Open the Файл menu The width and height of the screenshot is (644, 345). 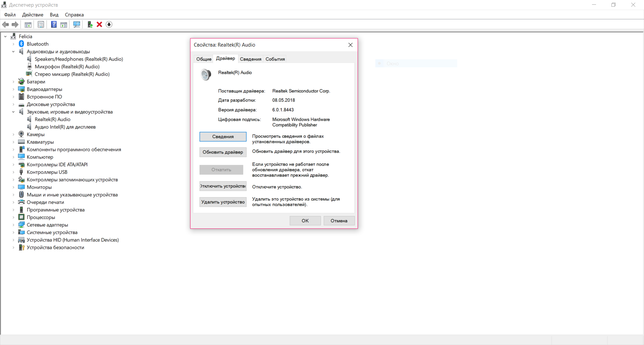point(10,15)
